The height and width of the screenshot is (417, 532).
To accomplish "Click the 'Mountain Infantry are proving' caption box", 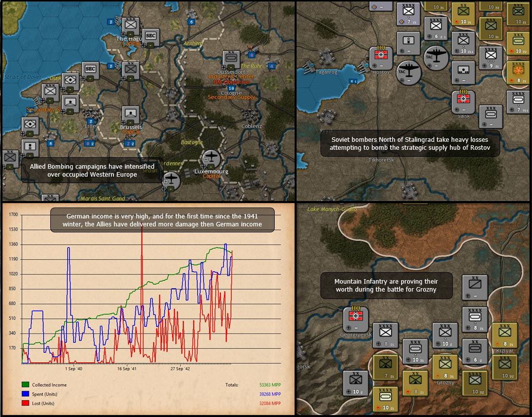I will pyautogui.click(x=386, y=285).
